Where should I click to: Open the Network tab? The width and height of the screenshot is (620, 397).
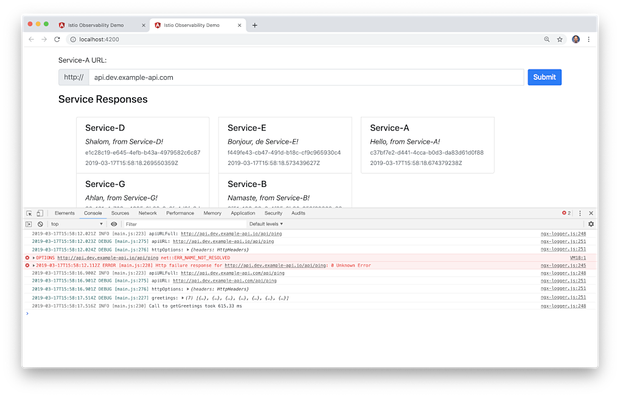coord(147,213)
